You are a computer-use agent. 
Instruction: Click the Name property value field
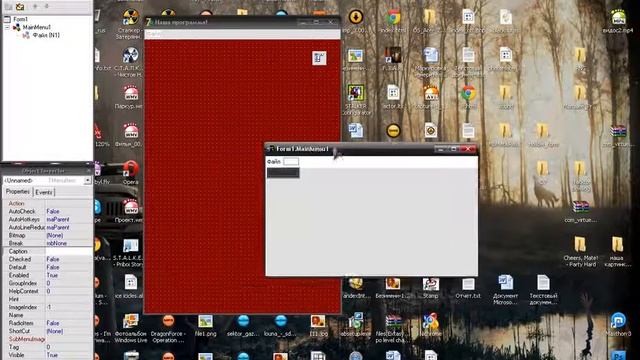coord(69,315)
